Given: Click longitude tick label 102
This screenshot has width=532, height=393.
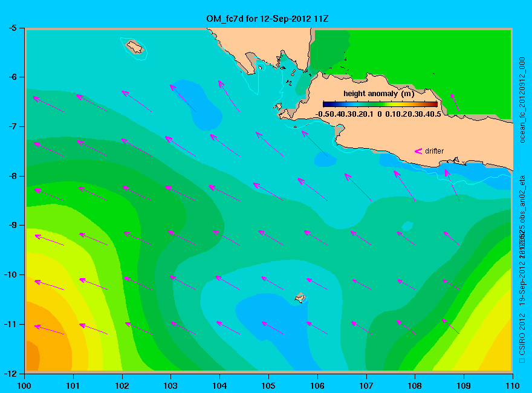Looking at the screenshot, I should pos(122,386).
